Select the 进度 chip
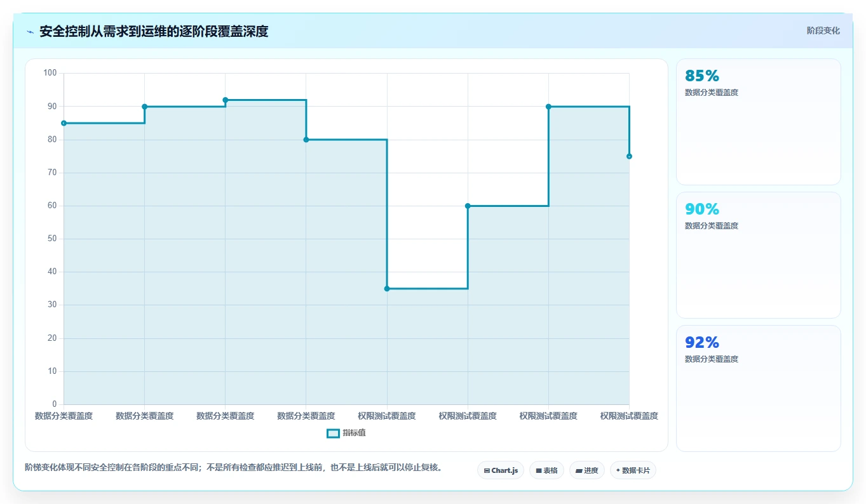This screenshot has width=866, height=504. coord(587,470)
